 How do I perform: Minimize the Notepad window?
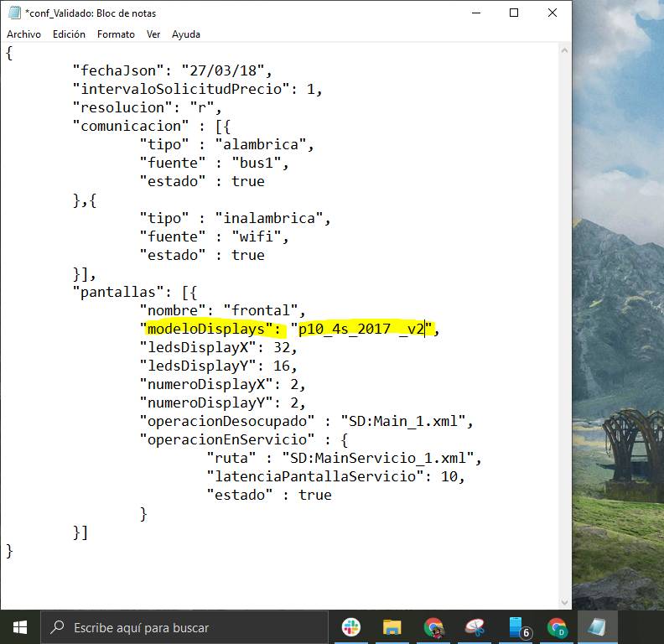point(476,13)
